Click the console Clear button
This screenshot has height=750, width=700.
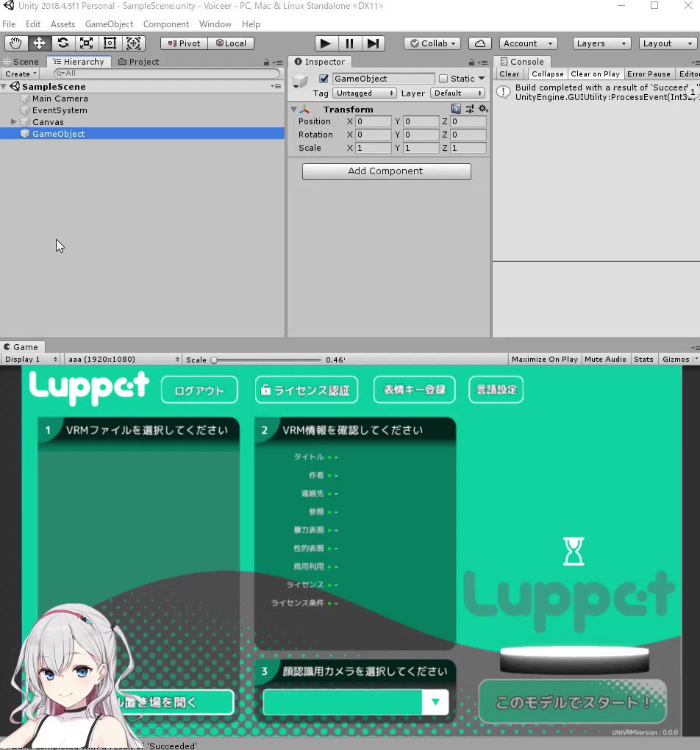tap(509, 74)
